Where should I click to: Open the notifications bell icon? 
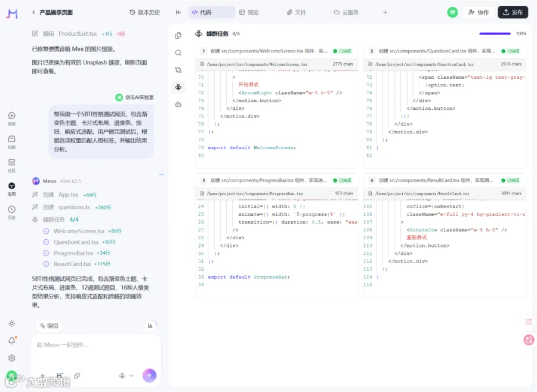click(x=12, y=340)
